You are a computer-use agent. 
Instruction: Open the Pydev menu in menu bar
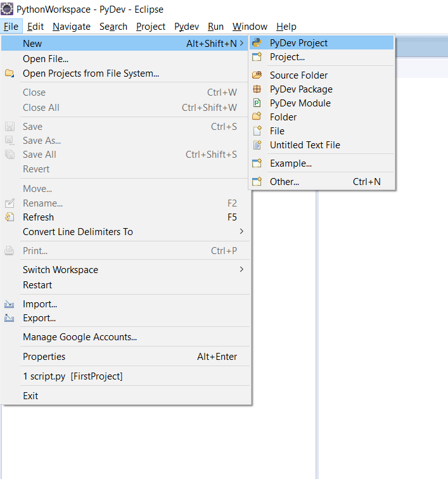186,27
